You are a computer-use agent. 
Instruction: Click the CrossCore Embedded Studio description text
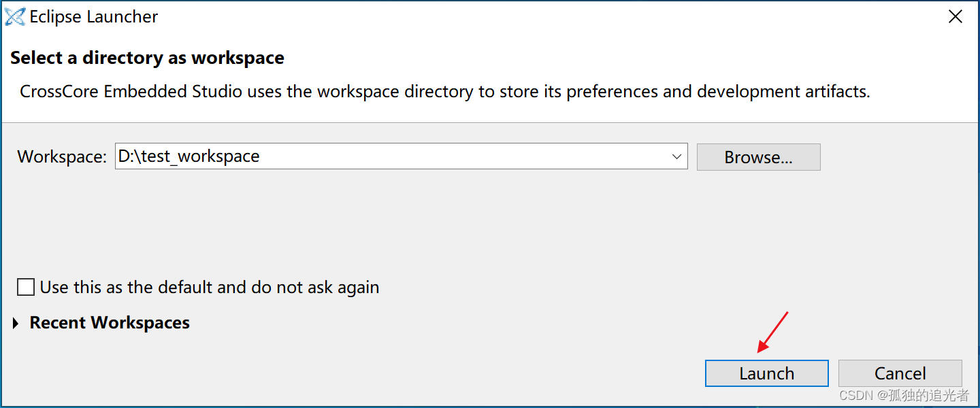(x=445, y=92)
